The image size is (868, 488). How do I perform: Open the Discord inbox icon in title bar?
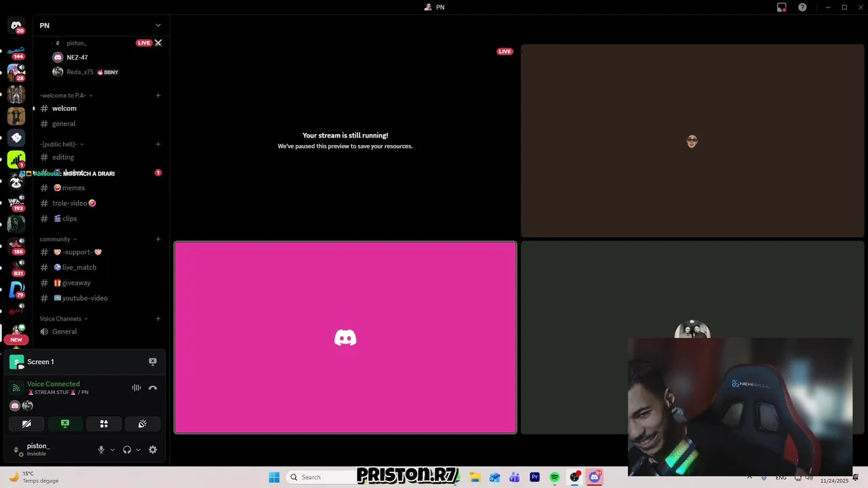782,7
